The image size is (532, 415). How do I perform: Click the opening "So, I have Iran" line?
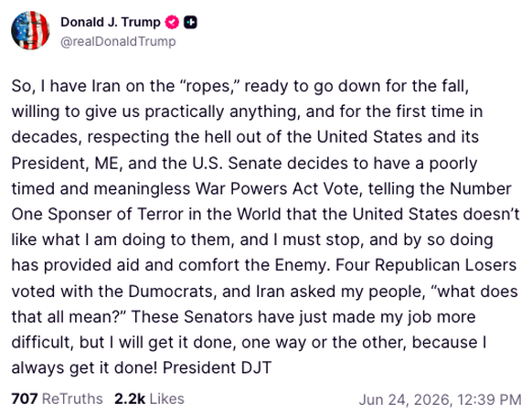(x=240, y=86)
